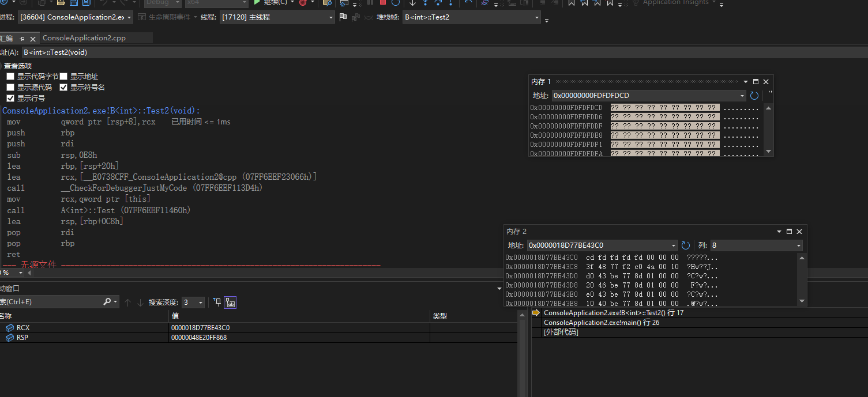868x397 pixels.
Task: Open the search options arrow beside the magnifier
Action: pos(116,302)
